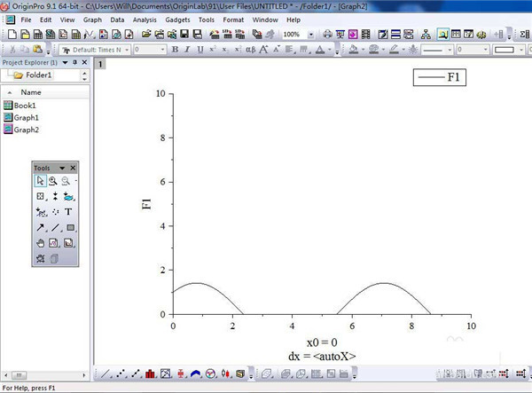Choose the Line drawing tool

coord(55,228)
